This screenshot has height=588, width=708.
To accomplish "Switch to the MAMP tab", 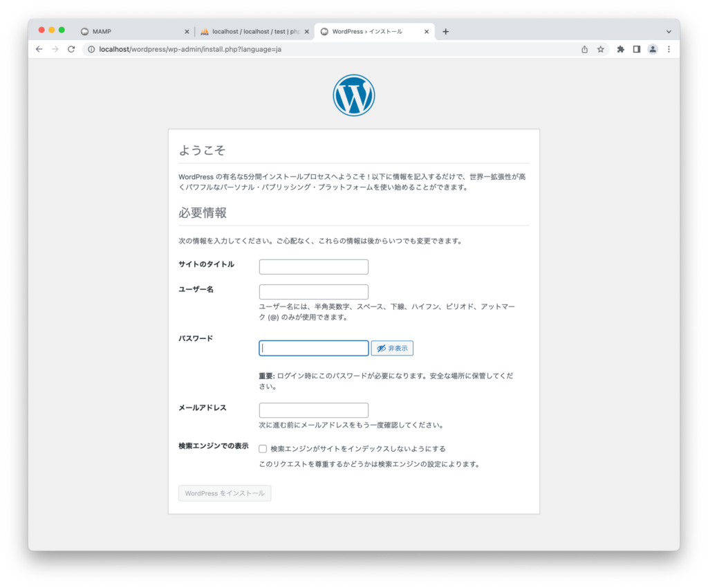I will click(x=131, y=31).
